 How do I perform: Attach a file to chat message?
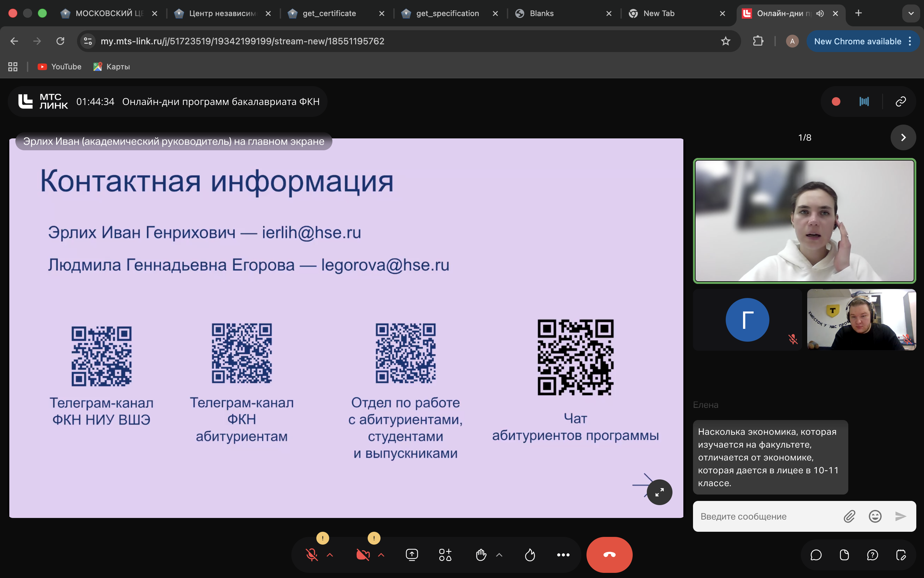tap(849, 516)
